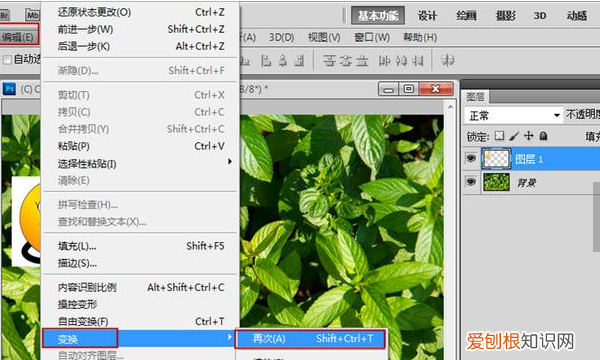Viewport: 600px width, 360px height.
Task: Toggle lock image pixels brush icon
Action: (514, 136)
